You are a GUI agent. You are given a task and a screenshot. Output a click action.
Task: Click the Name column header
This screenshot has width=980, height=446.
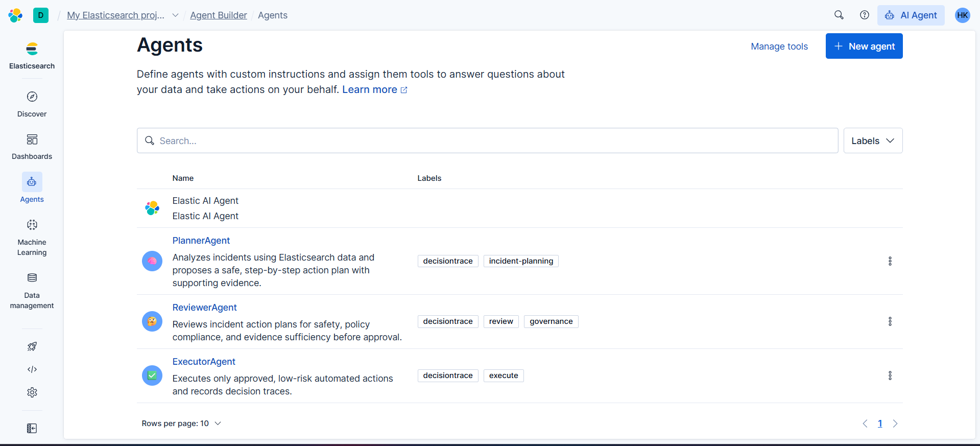pos(183,178)
